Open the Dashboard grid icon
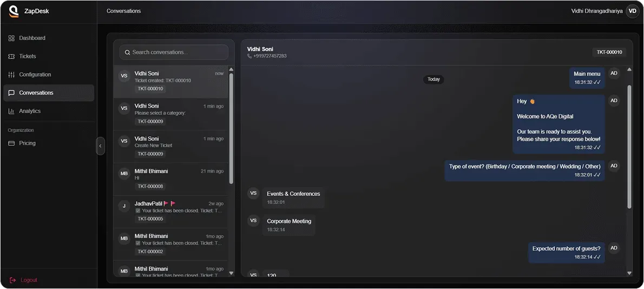This screenshot has width=644, height=289. point(11,38)
